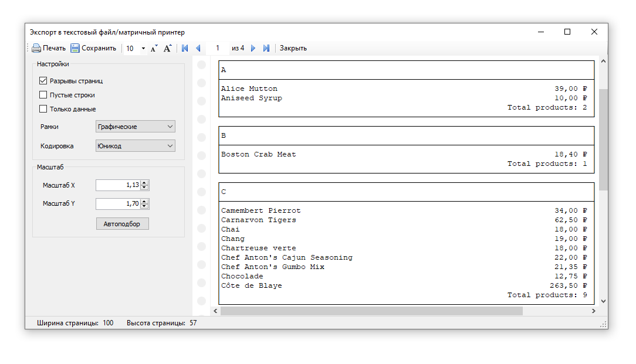
Task: Minimize the export window
Action: point(541,32)
